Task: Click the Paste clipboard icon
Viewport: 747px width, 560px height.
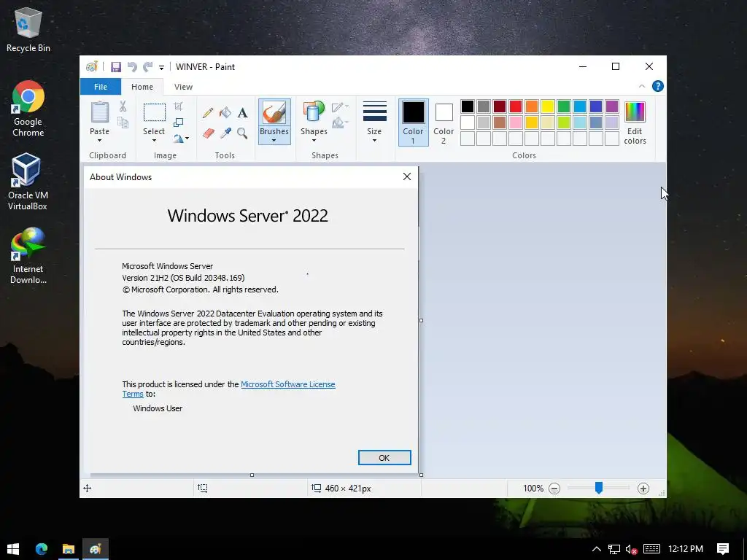Action: (x=99, y=112)
